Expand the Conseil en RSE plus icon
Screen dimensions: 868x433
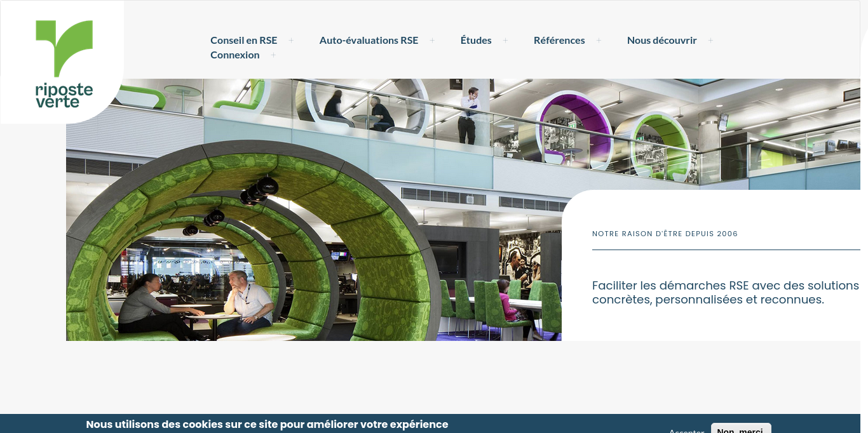[291, 41]
